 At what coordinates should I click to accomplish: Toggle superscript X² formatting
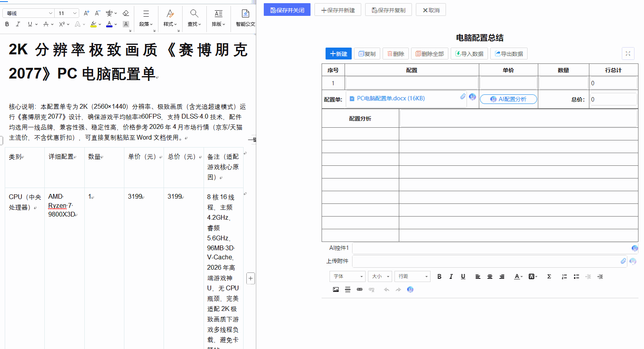pyautogui.click(x=62, y=24)
